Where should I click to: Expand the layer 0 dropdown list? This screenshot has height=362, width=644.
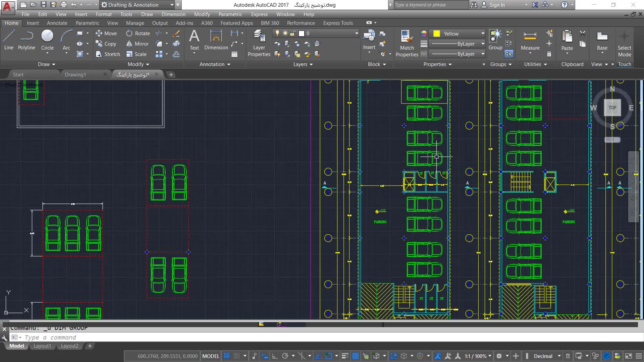coord(357,33)
